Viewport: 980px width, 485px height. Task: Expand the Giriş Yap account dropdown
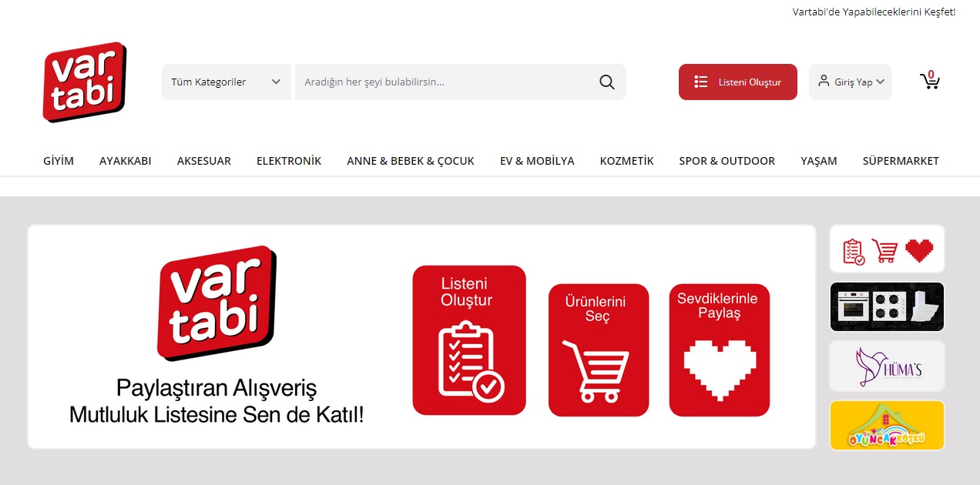851,82
